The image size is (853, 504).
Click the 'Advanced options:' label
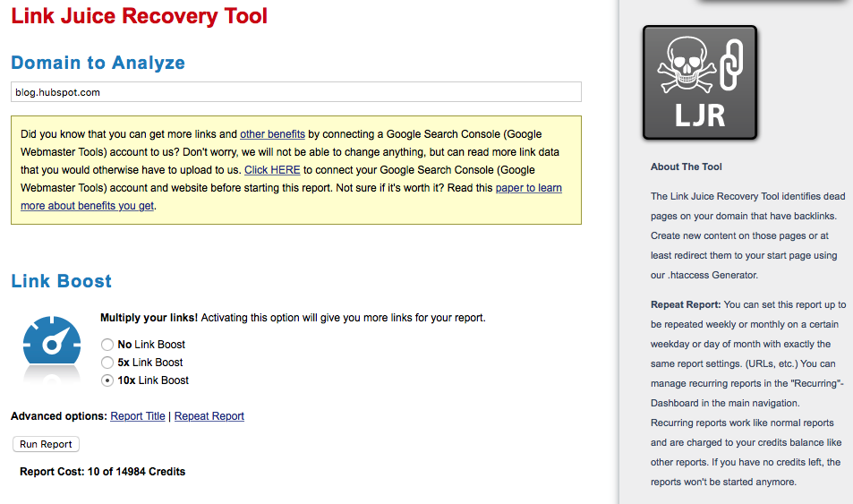pos(59,416)
